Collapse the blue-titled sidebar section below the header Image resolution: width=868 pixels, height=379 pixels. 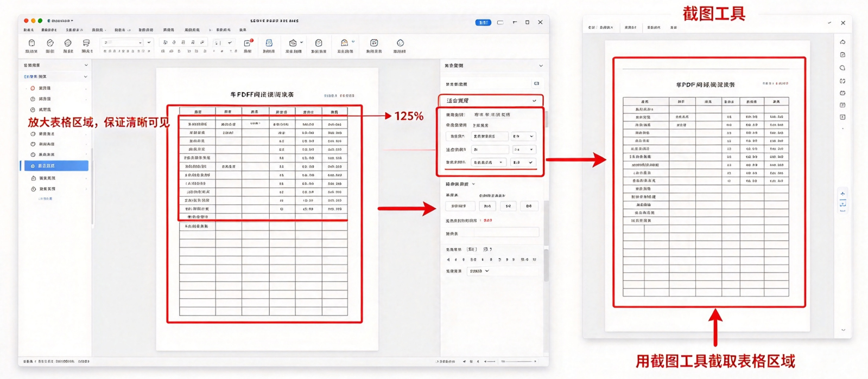85,76
